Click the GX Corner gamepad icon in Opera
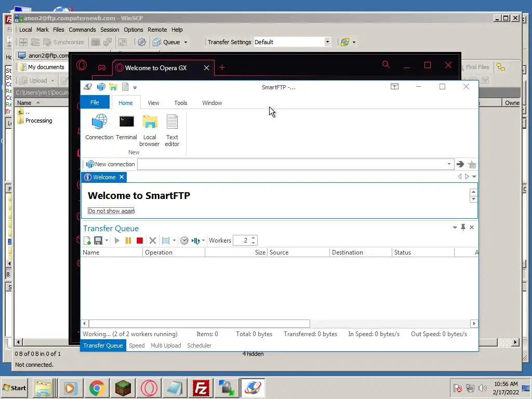532x399 pixels. coord(101,68)
